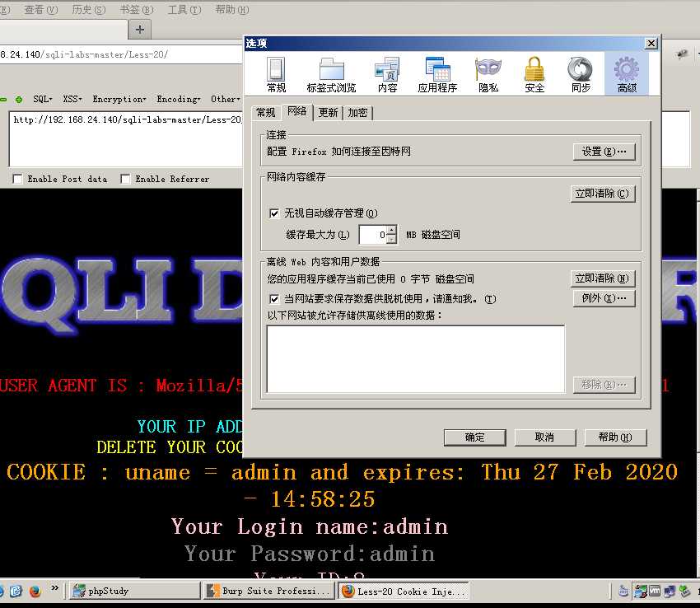Enable Post data checkbox

[x=17, y=179]
